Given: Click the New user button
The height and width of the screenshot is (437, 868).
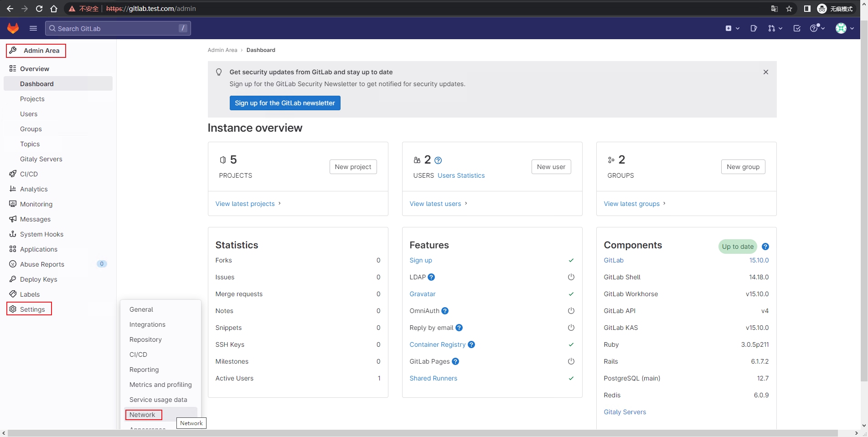Looking at the screenshot, I should tap(551, 167).
